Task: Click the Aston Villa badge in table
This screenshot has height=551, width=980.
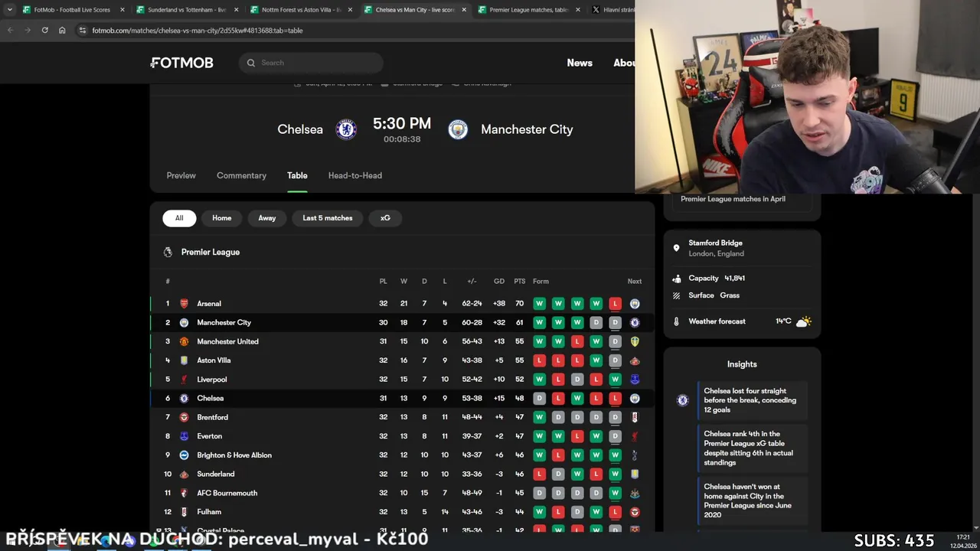Action: [x=184, y=360]
